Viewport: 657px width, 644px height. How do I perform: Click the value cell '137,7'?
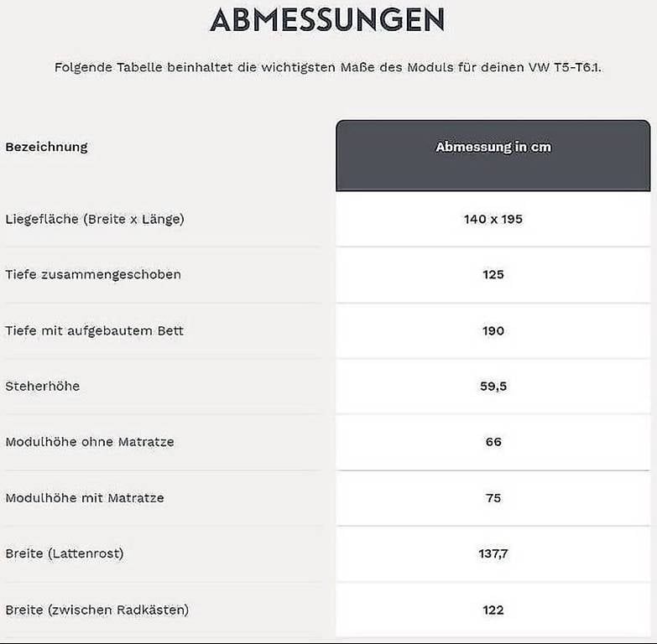(x=493, y=553)
